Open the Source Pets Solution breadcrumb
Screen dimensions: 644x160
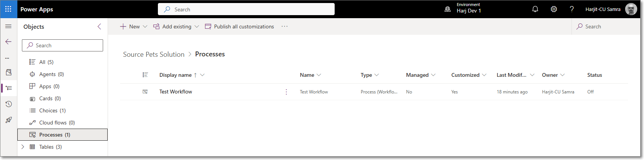coord(154,54)
